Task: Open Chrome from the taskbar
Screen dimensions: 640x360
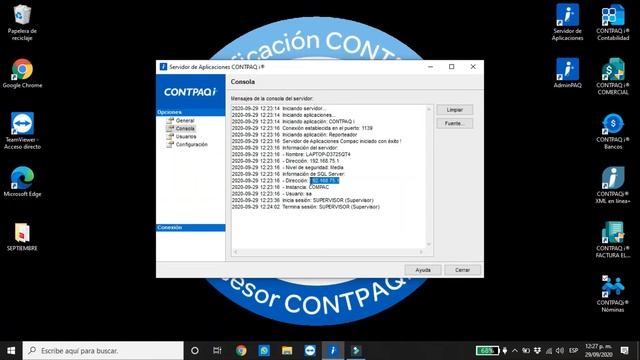Action: (x=241, y=351)
